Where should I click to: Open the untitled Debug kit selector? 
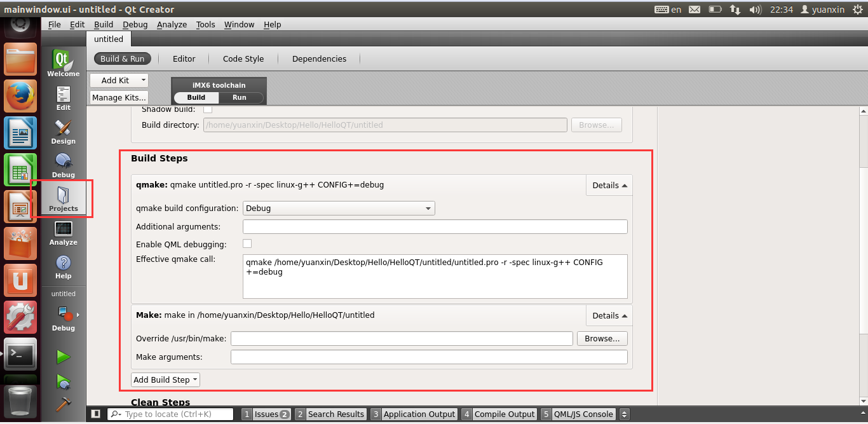[x=63, y=317]
